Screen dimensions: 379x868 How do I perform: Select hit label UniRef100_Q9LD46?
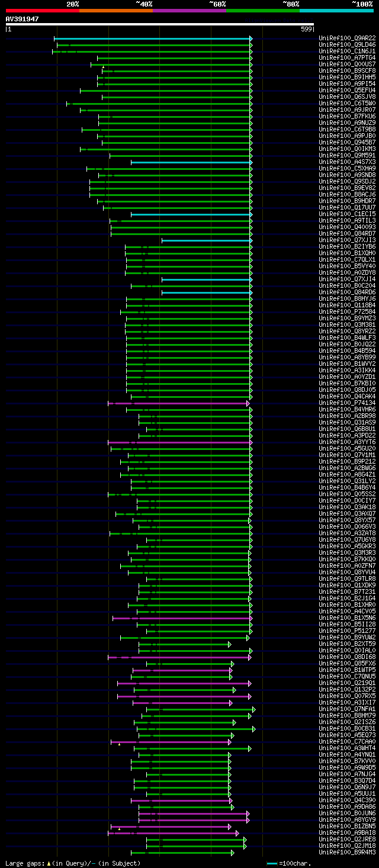pyautogui.click(x=347, y=44)
